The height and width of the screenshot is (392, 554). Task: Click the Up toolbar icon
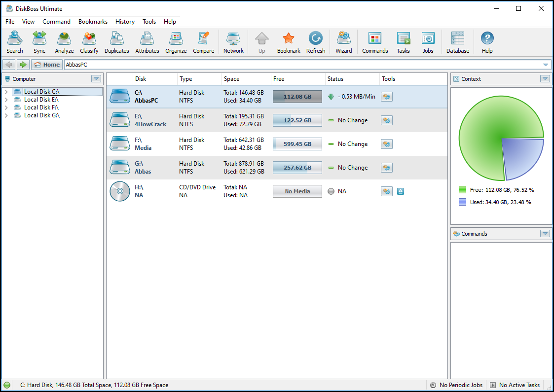(x=262, y=42)
